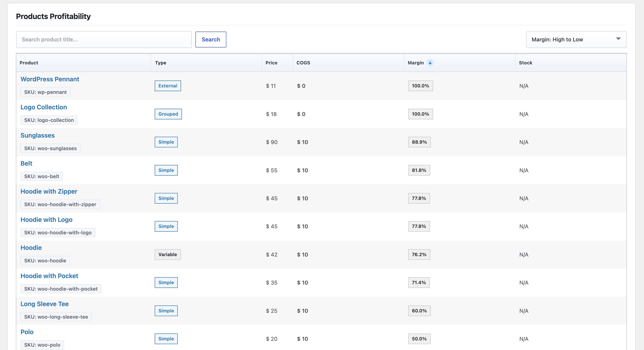Screen dimensions: 644x350
Task: Click the 50.0% margin badge
Action: (419, 339)
